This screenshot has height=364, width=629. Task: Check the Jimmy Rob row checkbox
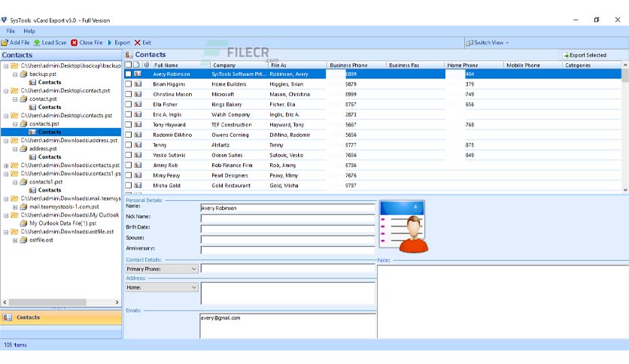coord(129,165)
